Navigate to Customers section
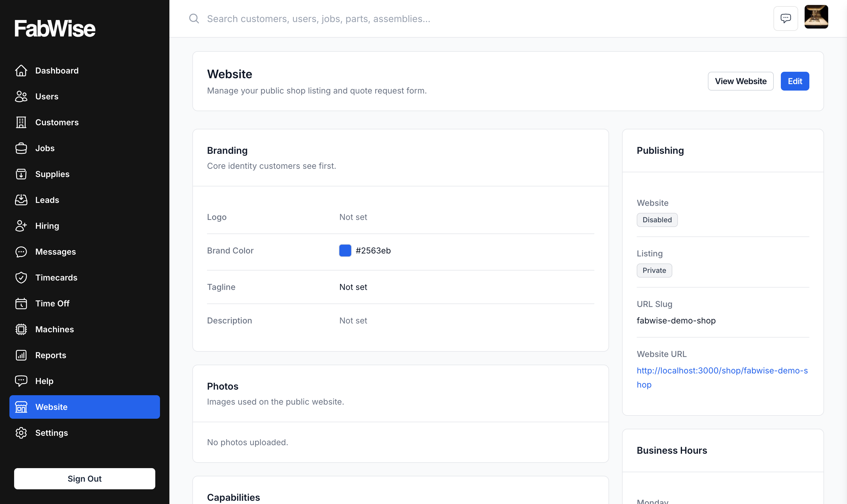This screenshot has width=847, height=504. (x=85, y=122)
